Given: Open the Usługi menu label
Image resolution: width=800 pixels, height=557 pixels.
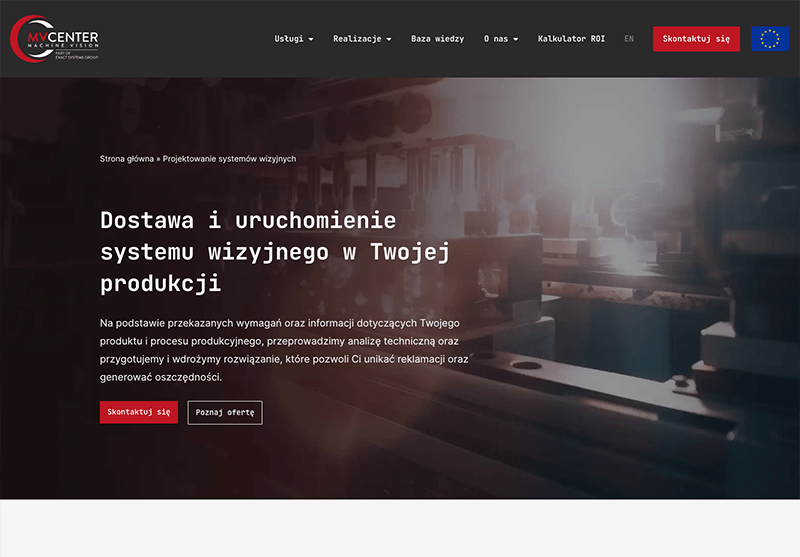Looking at the screenshot, I should tap(288, 39).
